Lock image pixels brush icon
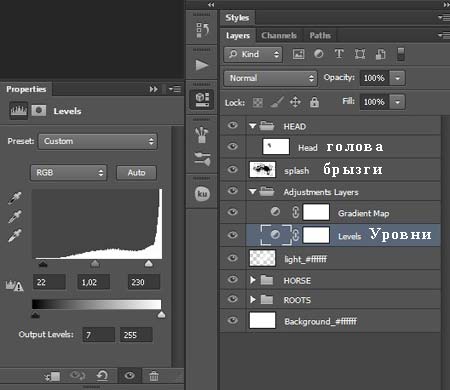Image resolution: width=450 pixels, height=390 pixels. tap(277, 102)
